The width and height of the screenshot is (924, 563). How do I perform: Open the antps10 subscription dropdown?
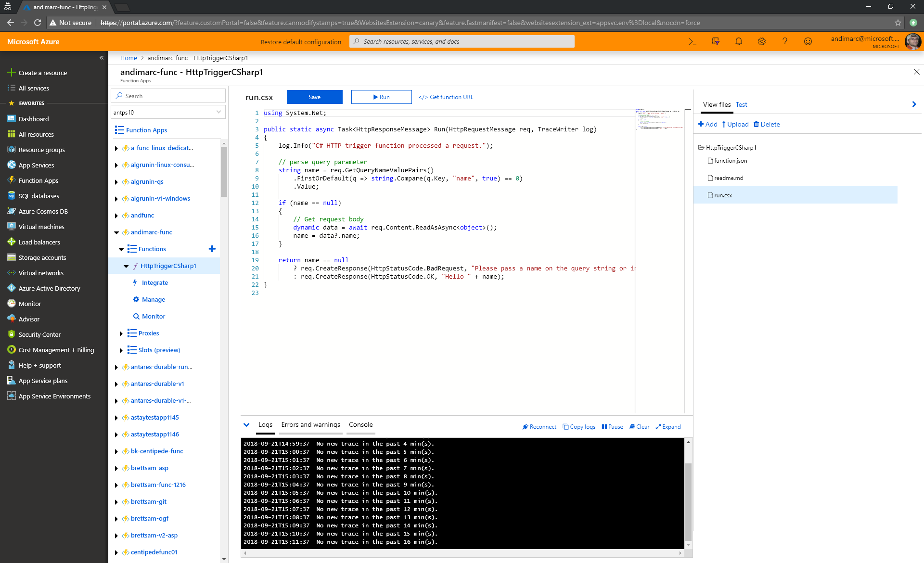[x=168, y=112]
